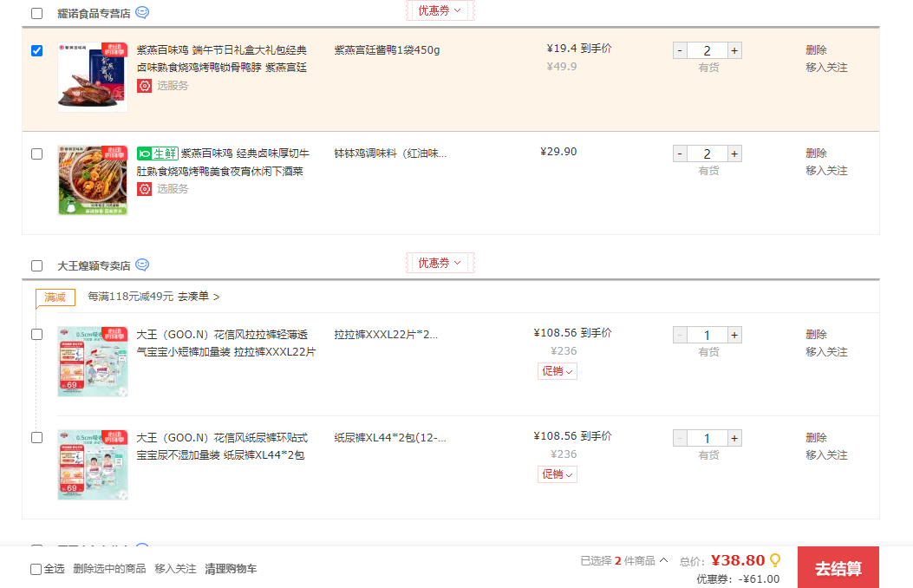
Task: Click 删除选中的商品 in bottom bar
Action: click(x=109, y=569)
